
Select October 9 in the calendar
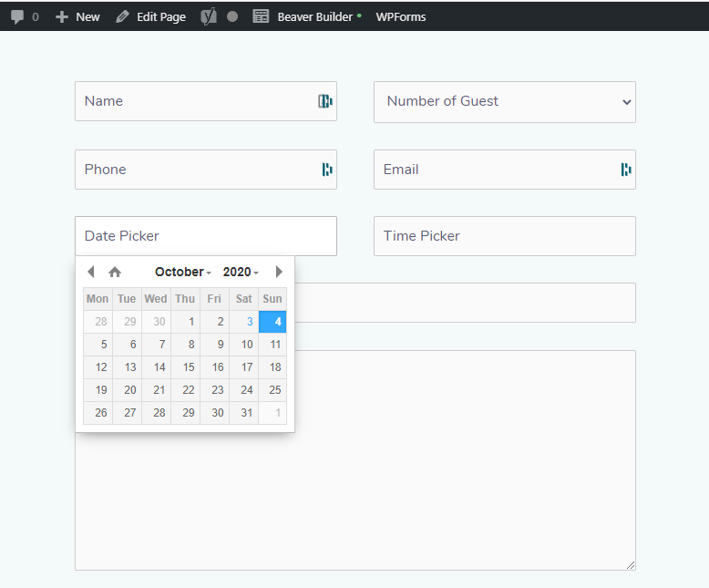click(x=215, y=345)
